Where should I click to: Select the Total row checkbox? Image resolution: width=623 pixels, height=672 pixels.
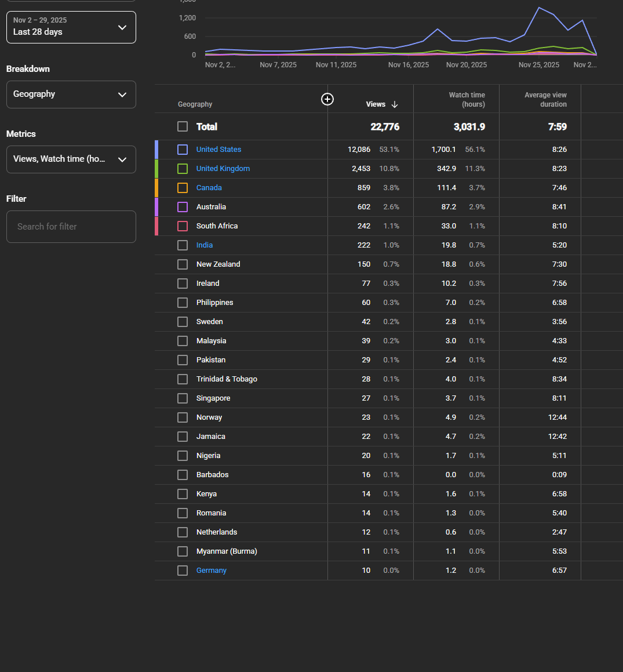183,126
